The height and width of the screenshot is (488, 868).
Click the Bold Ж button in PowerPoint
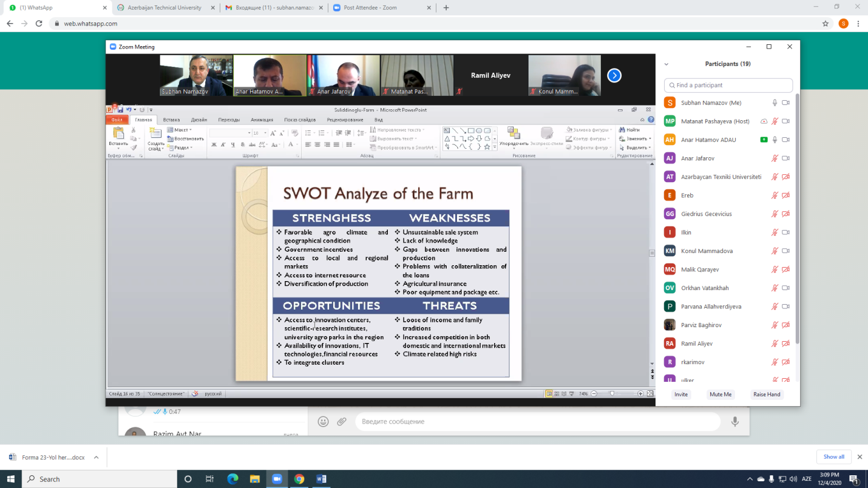pos(214,145)
